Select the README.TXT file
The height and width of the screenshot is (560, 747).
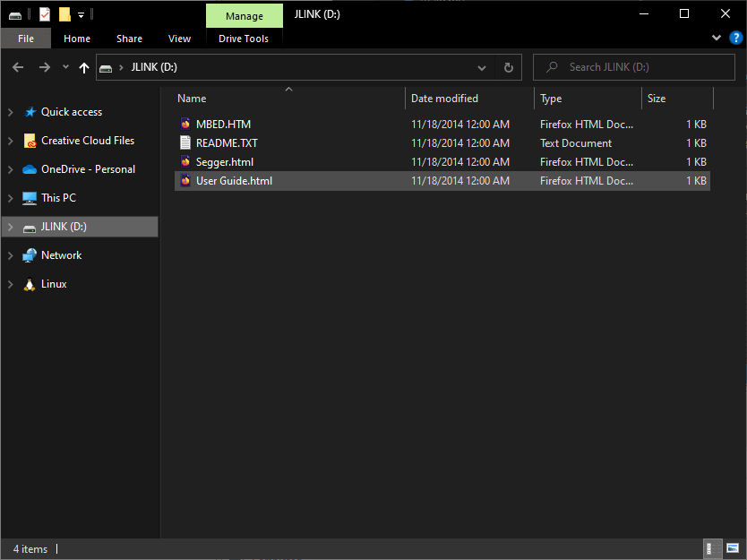442,143
